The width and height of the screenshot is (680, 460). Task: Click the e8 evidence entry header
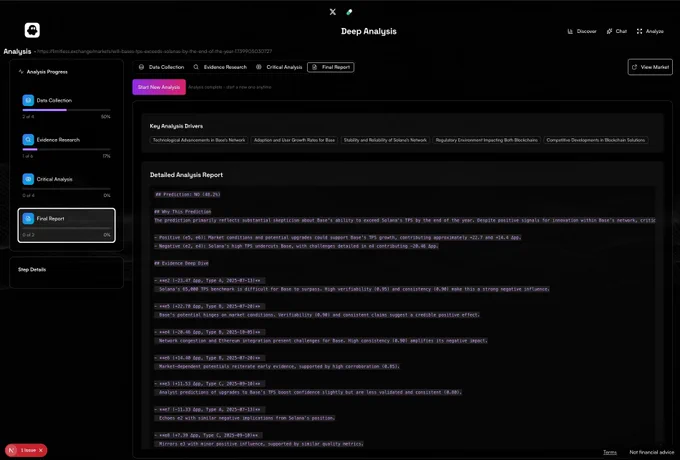click(x=209, y=435)
